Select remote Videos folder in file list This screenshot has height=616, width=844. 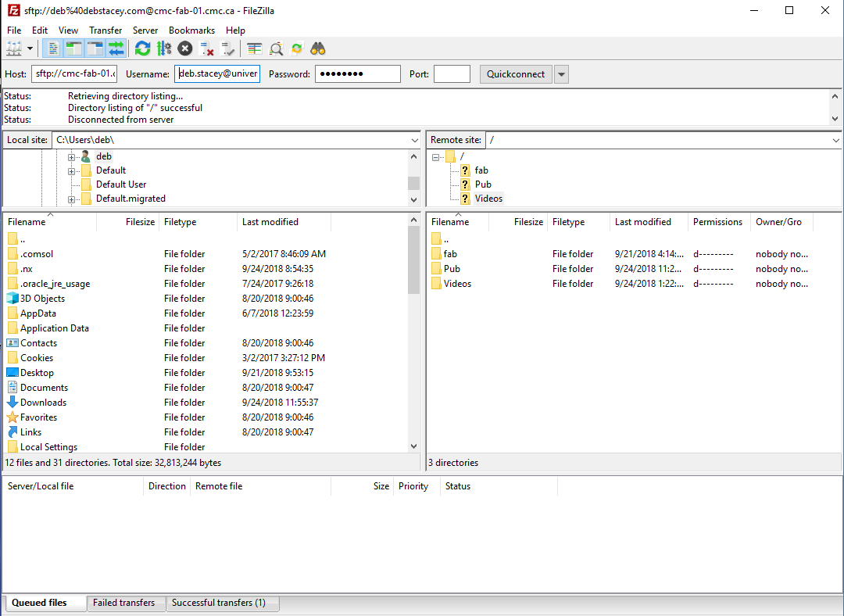tap(457, 284)
